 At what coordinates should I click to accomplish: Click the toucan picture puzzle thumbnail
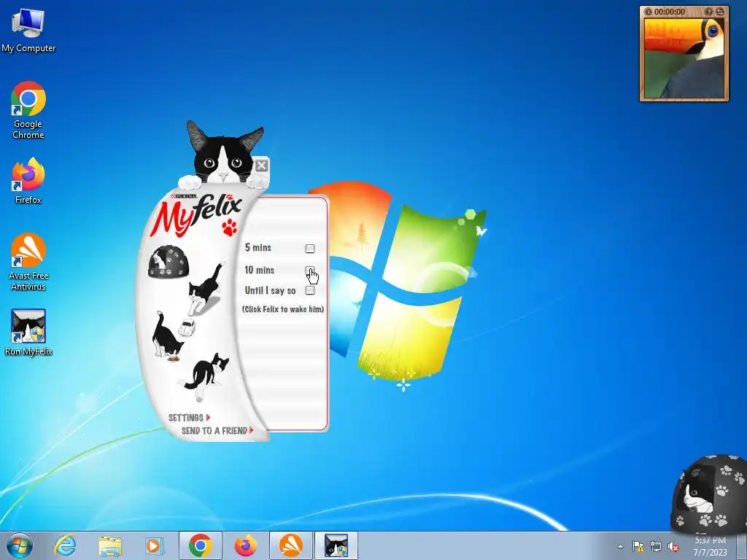[684, 58]
